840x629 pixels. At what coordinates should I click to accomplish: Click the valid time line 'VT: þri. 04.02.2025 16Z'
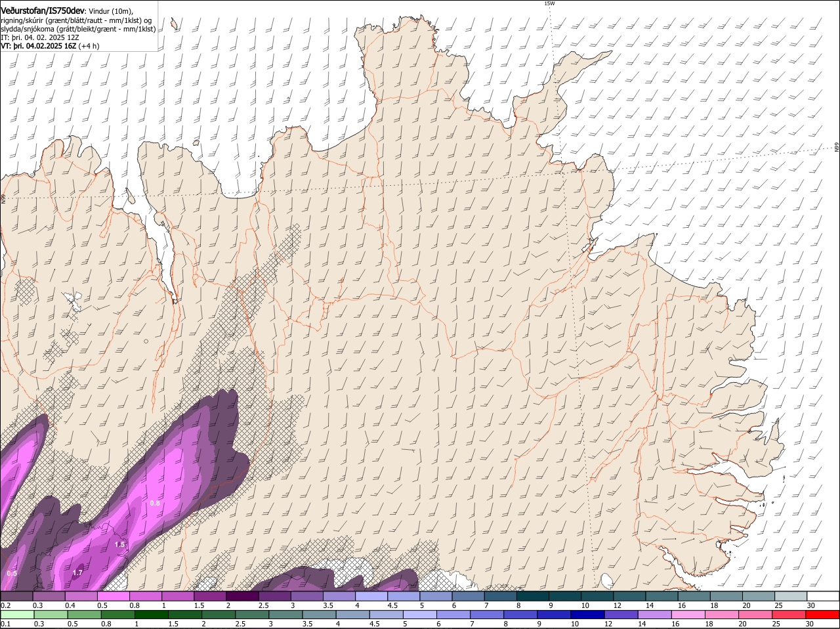(49, 46)
